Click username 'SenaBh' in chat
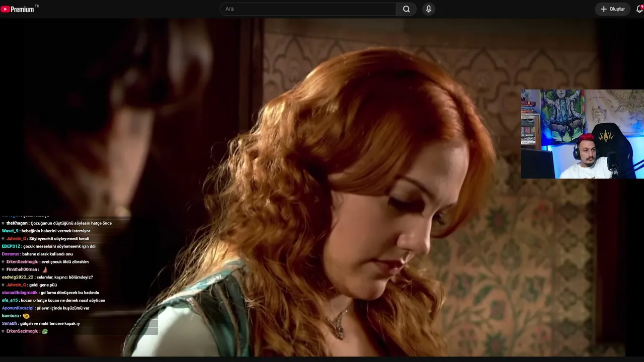This screenshot has height=362, width=644. [x=9, y=323]
